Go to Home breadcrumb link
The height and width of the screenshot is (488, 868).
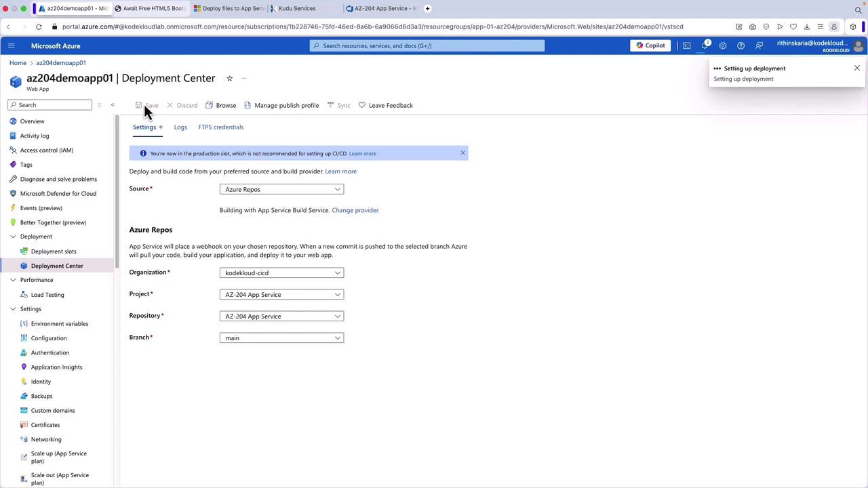click(x=18, y=63)
